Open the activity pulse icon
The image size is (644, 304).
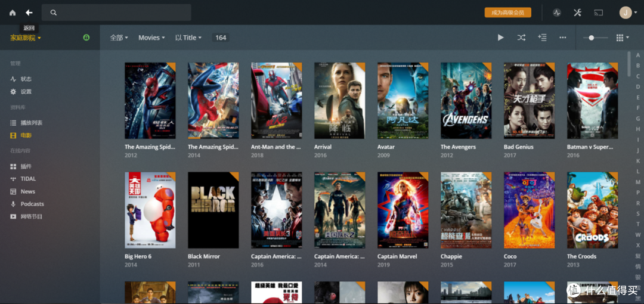556,13
